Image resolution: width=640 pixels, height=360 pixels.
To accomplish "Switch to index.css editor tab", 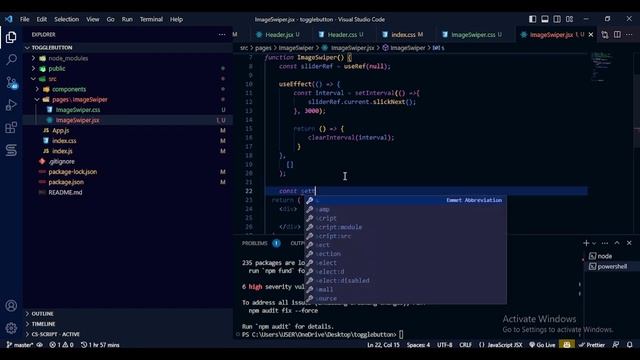I will click(x=403, y=35).
